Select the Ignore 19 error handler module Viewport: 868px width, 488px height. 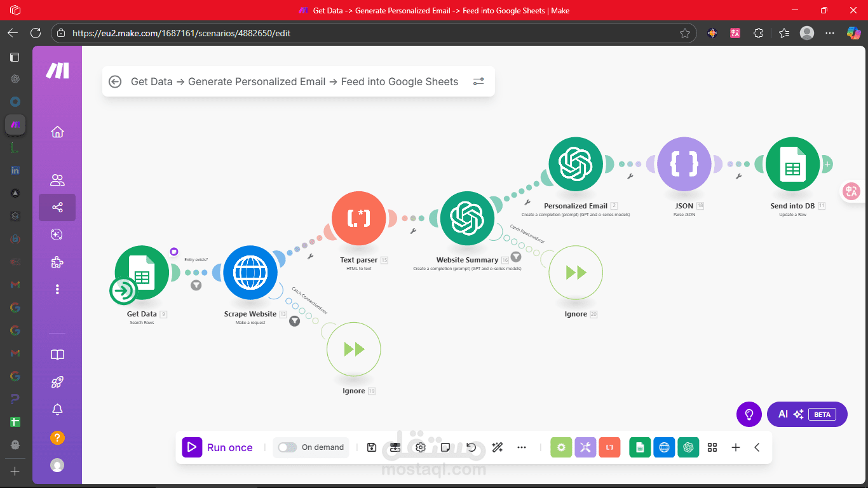[354, 349]
